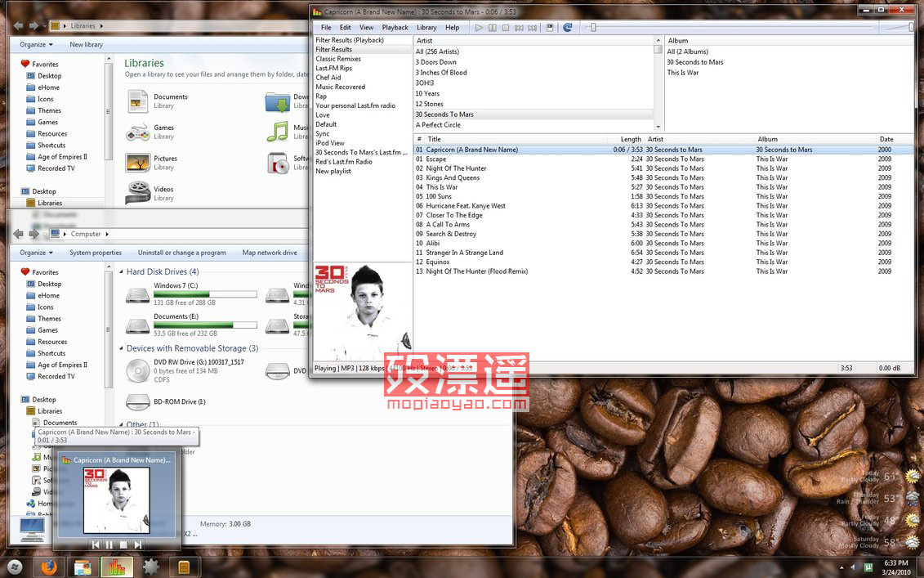Click the clock in the system tray
Image resolution: width=924 pixels, height=578 pixels.
tap(896, 568)
